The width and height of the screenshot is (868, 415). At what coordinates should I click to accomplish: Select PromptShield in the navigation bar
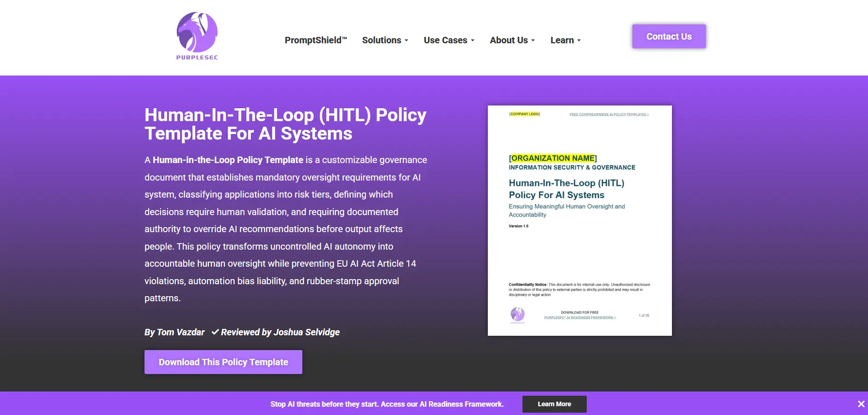pos(316,40)
